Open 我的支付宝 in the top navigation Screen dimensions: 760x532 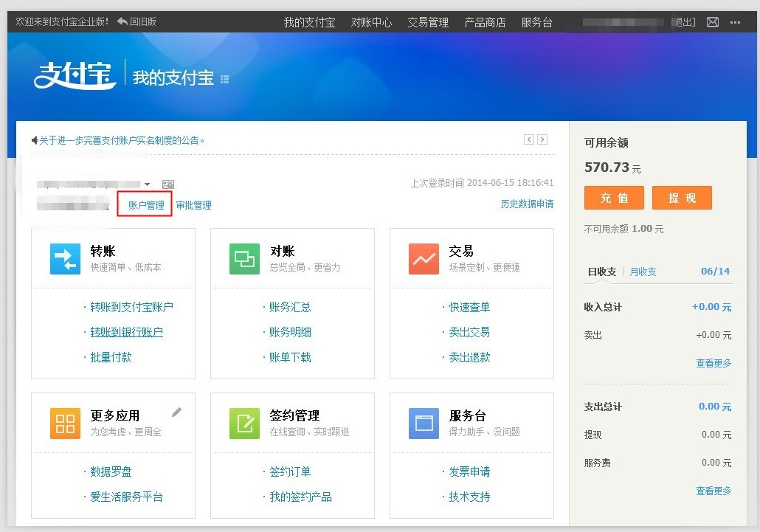click(309, 22)
